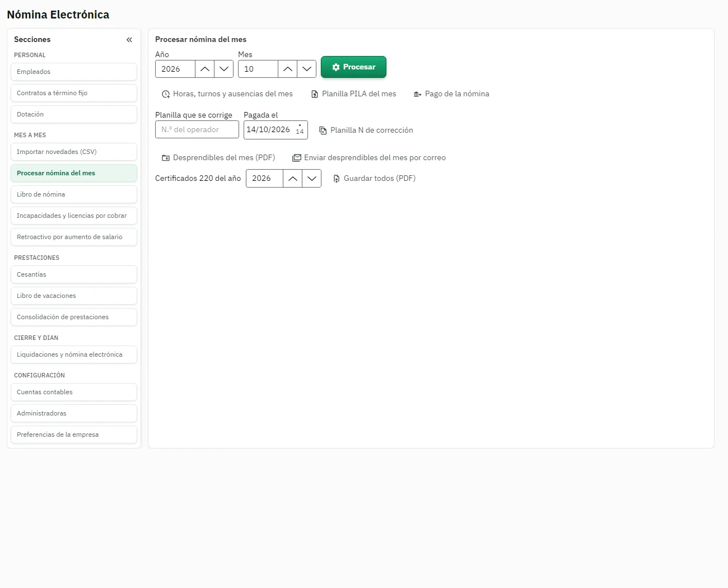Go to Retroactivo por aumento de salario
Viewport: 728px width, 588px height.
tap(74, 237)
